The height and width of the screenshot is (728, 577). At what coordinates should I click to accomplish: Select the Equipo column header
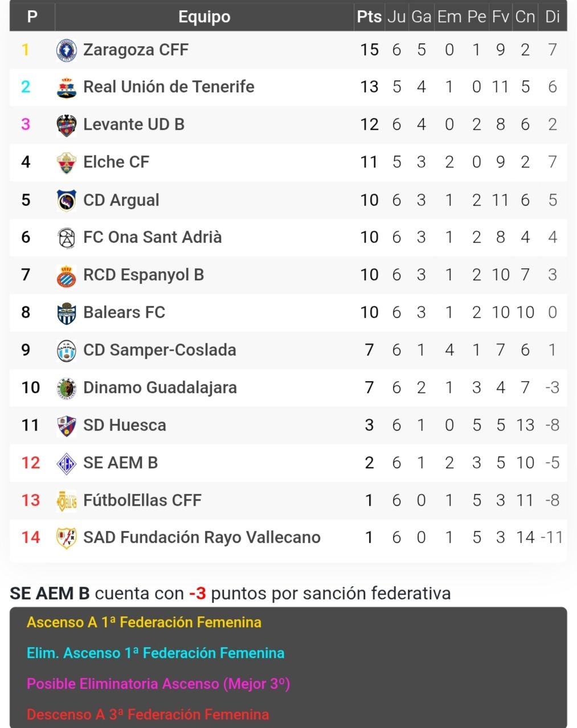point(204,17)
